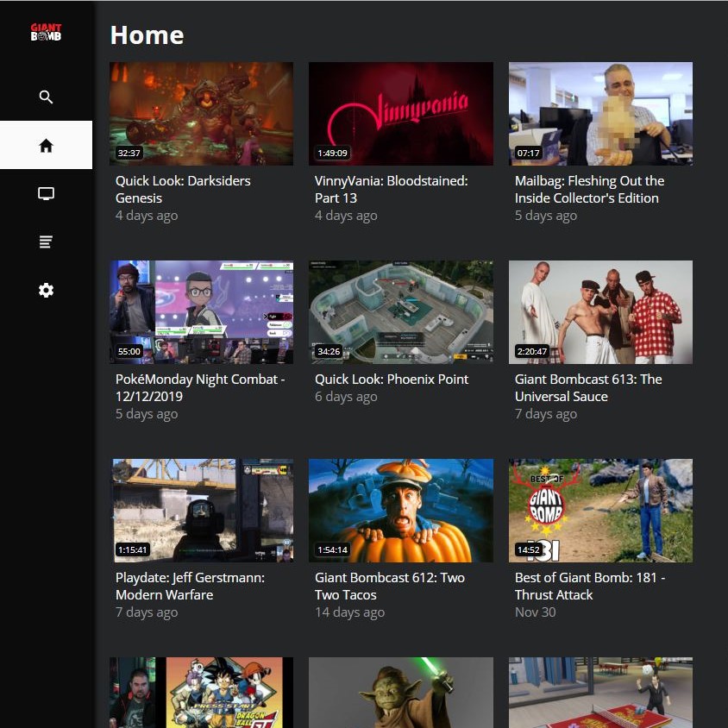Click the 2:20:47 duration badge
Screen dimensions: 728x728
[532, 351]
